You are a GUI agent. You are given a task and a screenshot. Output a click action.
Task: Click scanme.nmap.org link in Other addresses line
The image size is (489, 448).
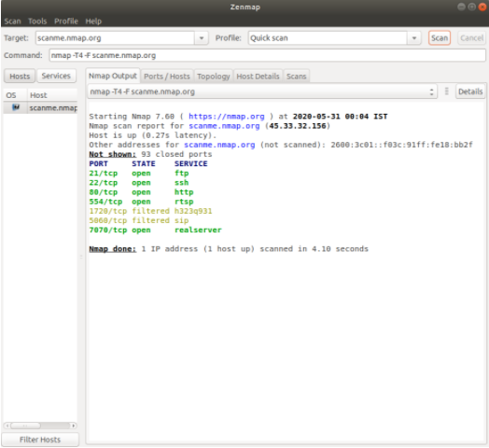coord(219,145)
